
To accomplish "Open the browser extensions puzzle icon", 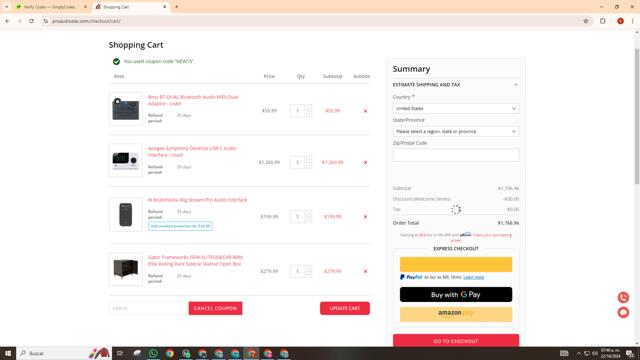I will [602, 21].
